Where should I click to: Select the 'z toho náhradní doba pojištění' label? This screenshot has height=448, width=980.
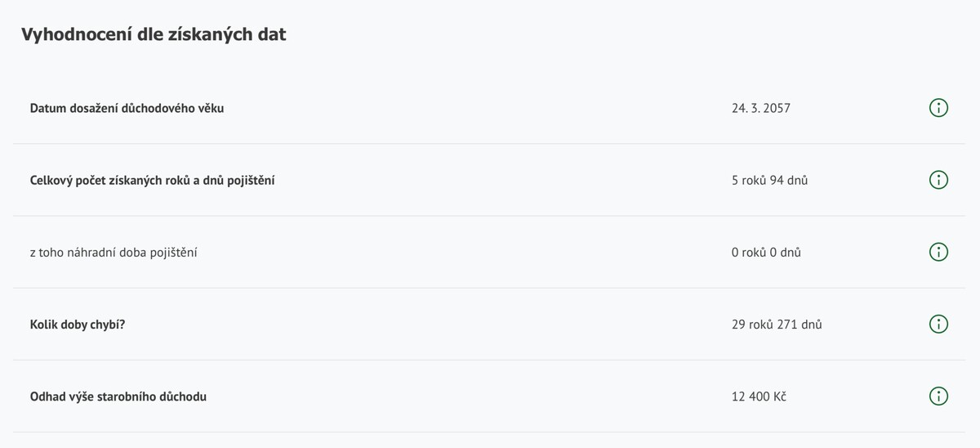114,252
